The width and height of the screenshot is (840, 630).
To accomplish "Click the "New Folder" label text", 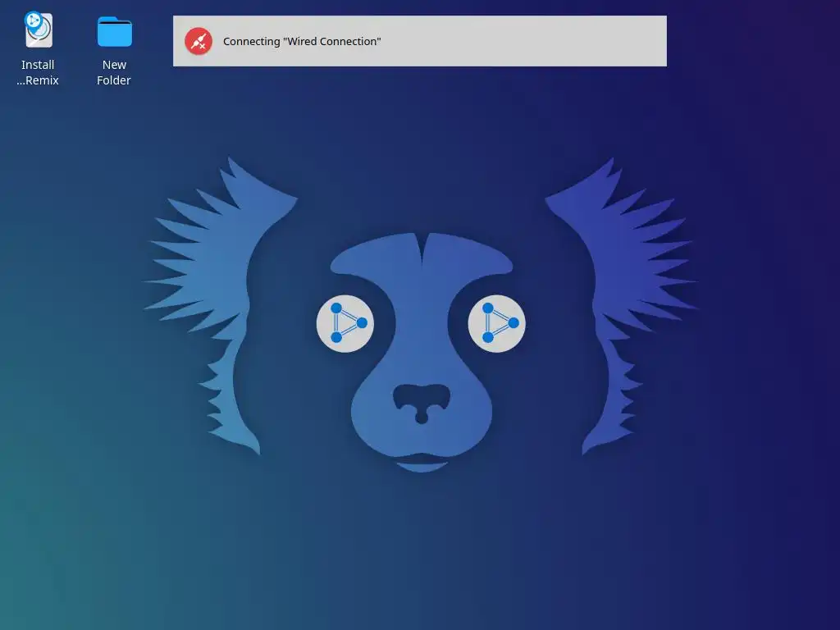I will [x=113, y=72].
